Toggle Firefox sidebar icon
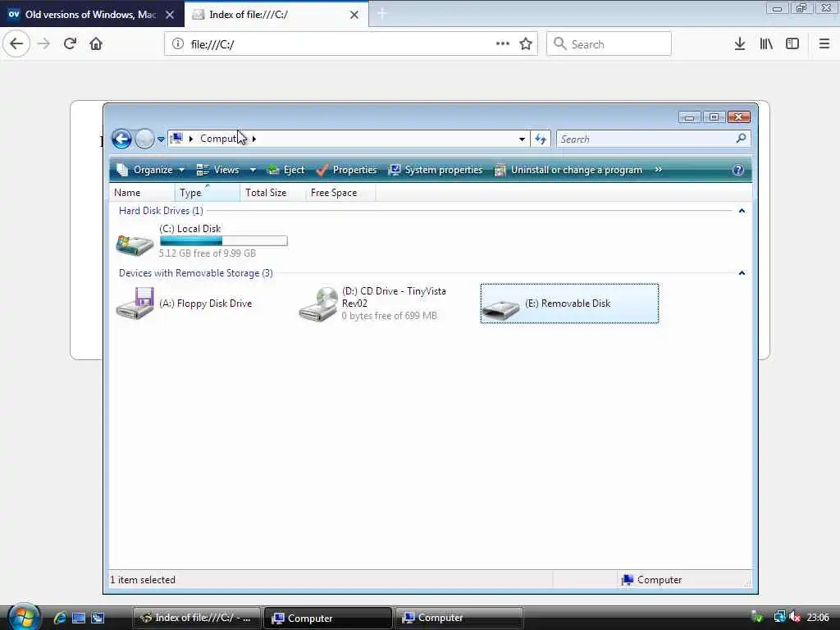 click(792, 44)
